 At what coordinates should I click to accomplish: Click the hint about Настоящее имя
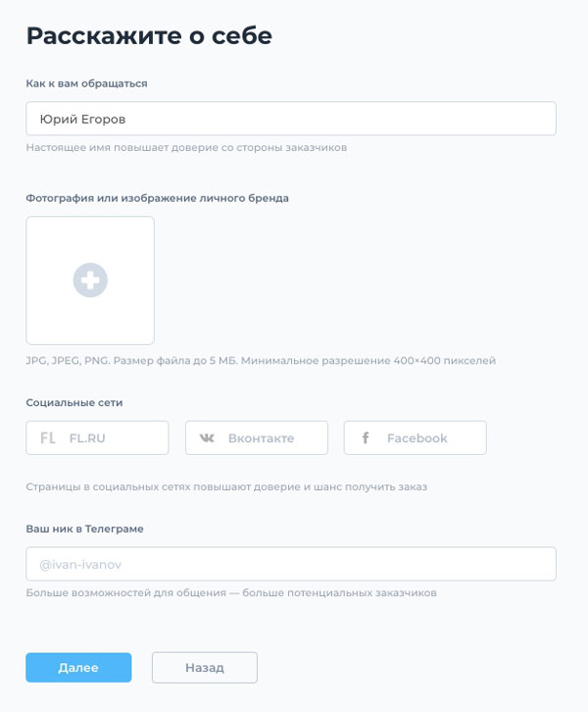[x=186, y=147]
